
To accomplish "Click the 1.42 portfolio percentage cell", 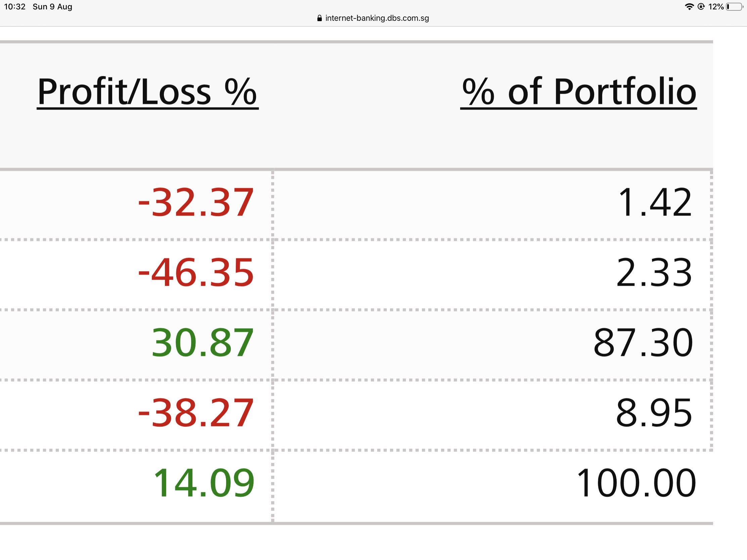I will point(655,202).
